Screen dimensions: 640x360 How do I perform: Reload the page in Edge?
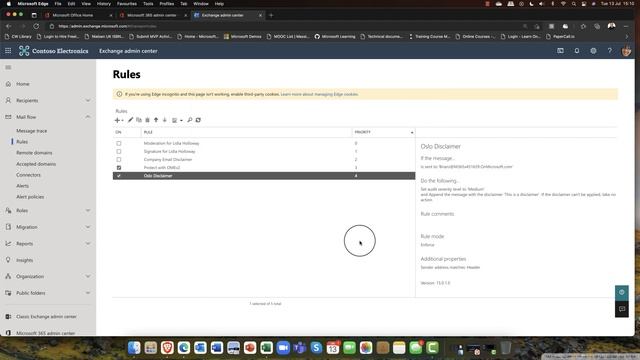(36, 26)
